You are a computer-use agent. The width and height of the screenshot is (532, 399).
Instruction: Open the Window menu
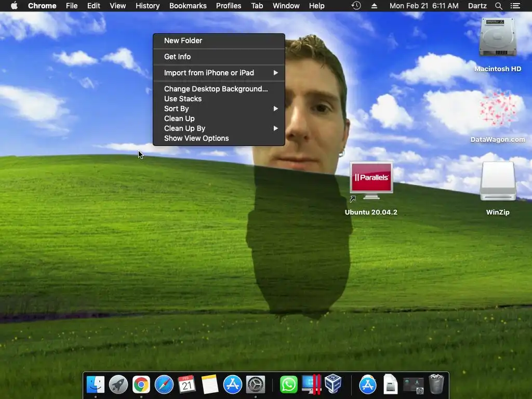[x=286, y=6]
